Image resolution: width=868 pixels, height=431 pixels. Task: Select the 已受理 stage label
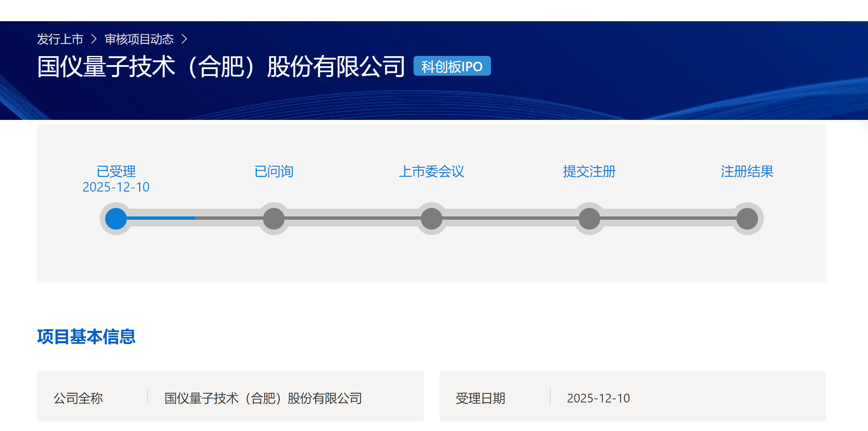[116, 171]
